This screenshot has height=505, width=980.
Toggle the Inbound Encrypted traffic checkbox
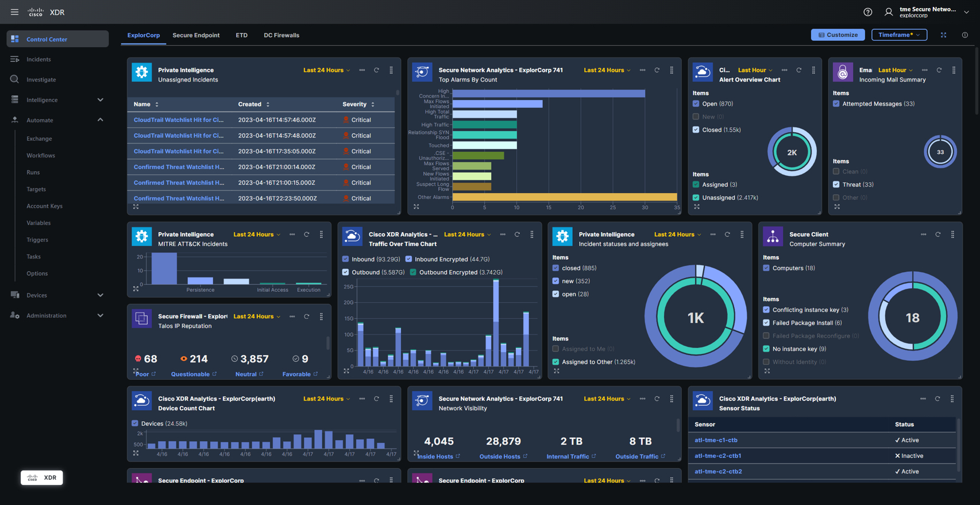click(408, 259)
